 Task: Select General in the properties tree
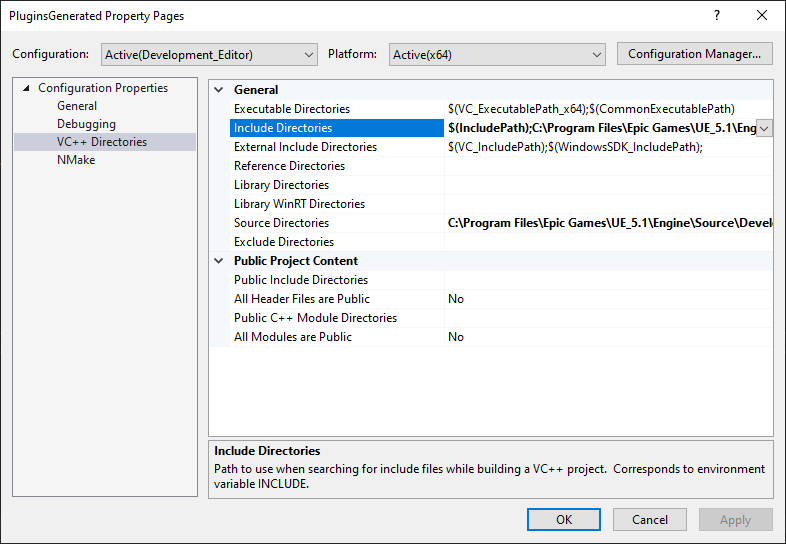click(77, 106)
